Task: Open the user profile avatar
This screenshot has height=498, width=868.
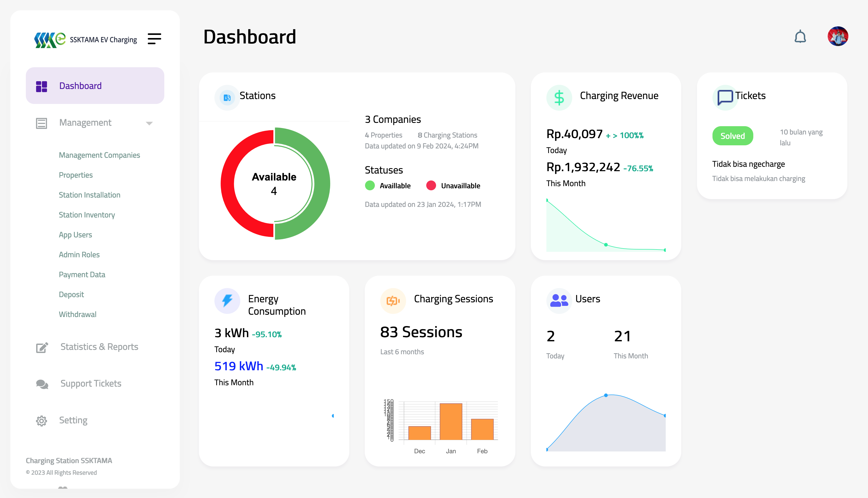Action: pyautogui.click(x=838, y=36)
